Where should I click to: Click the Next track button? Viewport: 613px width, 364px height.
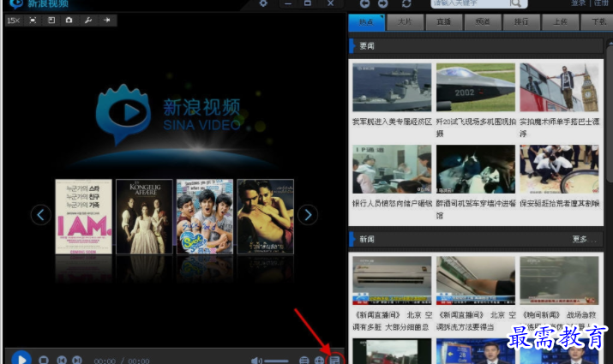point(77,360)
